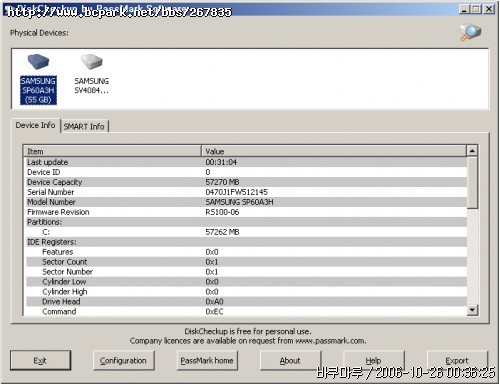Select the Sector Number row
The width and height of the screenshot is (500, 385).
point(245,272)
